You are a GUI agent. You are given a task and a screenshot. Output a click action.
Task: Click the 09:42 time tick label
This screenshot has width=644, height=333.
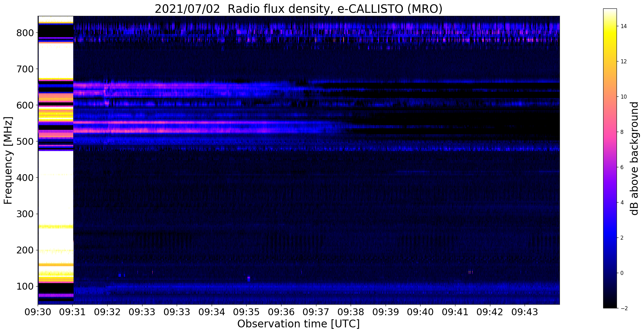coord(490,312)
